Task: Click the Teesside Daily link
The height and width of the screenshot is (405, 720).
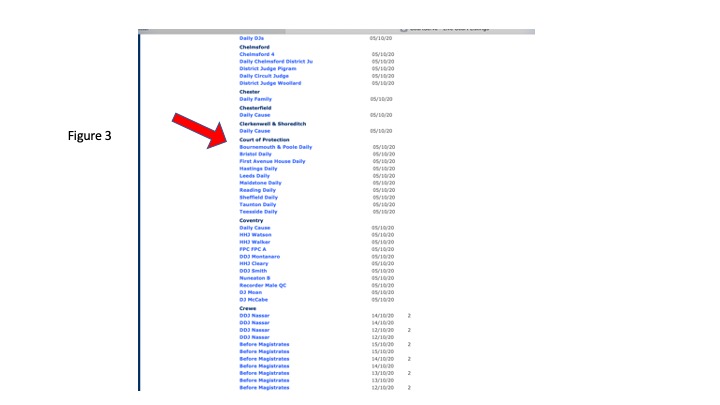Action: tap(258, 212)
